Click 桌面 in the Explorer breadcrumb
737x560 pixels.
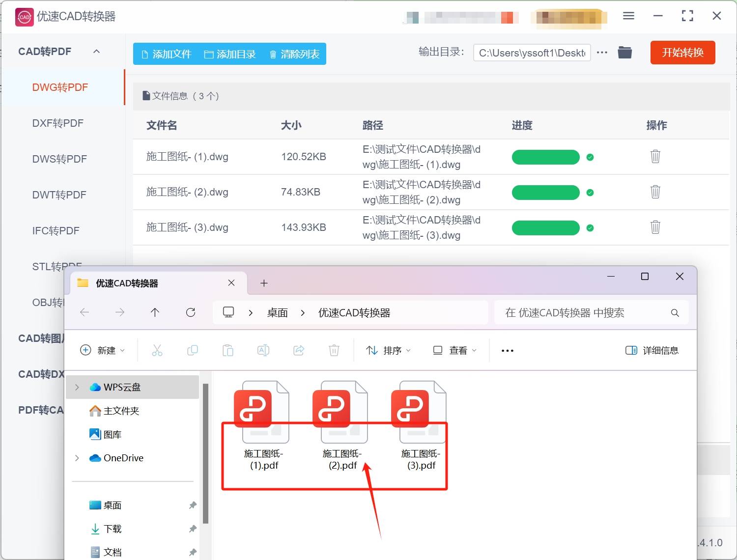[277, 313]
